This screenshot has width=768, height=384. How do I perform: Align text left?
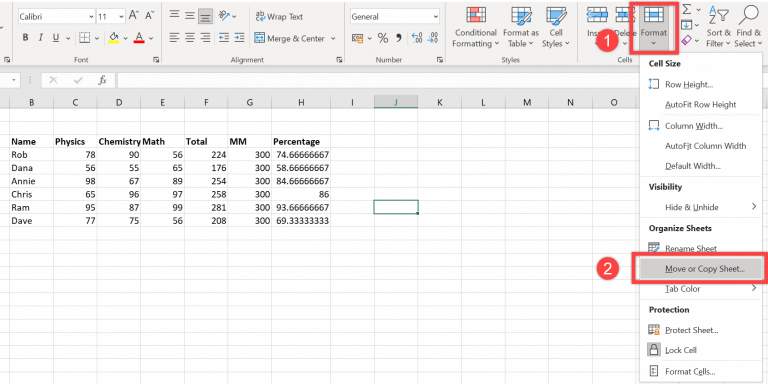[x=174, y=38]
